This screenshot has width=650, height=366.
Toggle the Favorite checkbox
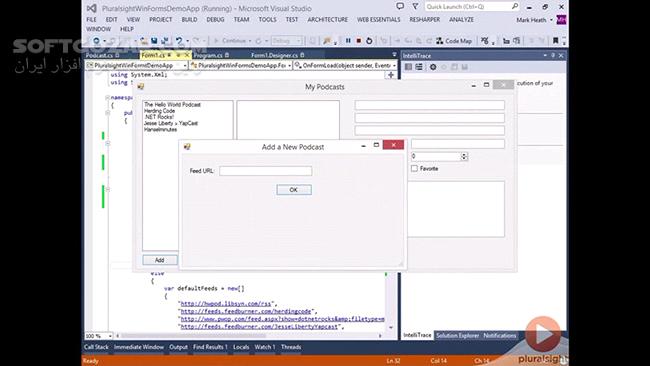tap(414, 168)
